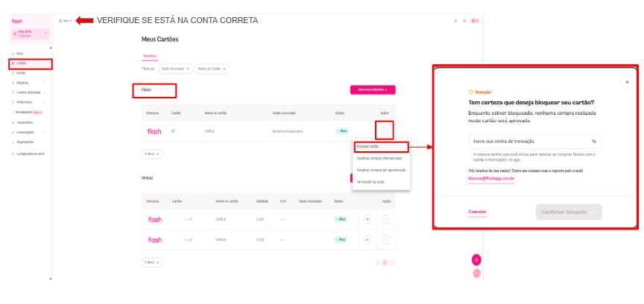The width and height of the screenshot is (644, 304).
Task: Click the sidebar scrollbar down arrow
Action: pyautogui.click(x=51, y=279)
